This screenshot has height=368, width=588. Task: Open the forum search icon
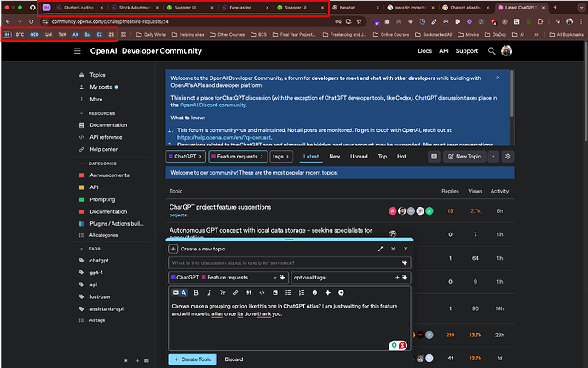491,51
